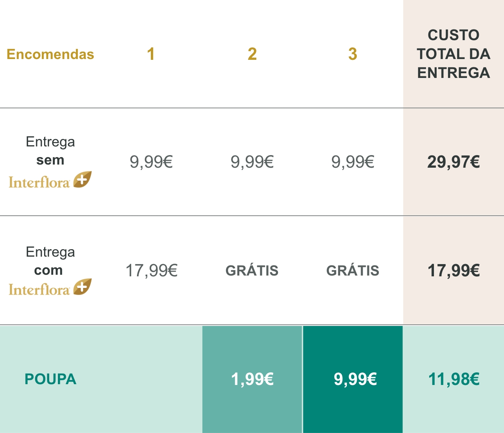This screenshot has width=504, height=433.
Task: Click column header number 1
Action: coord(151,54)
